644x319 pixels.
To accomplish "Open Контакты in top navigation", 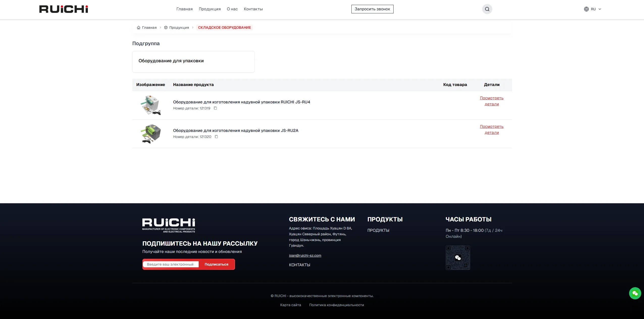I will pyautogui.click(x=253, y=9).
